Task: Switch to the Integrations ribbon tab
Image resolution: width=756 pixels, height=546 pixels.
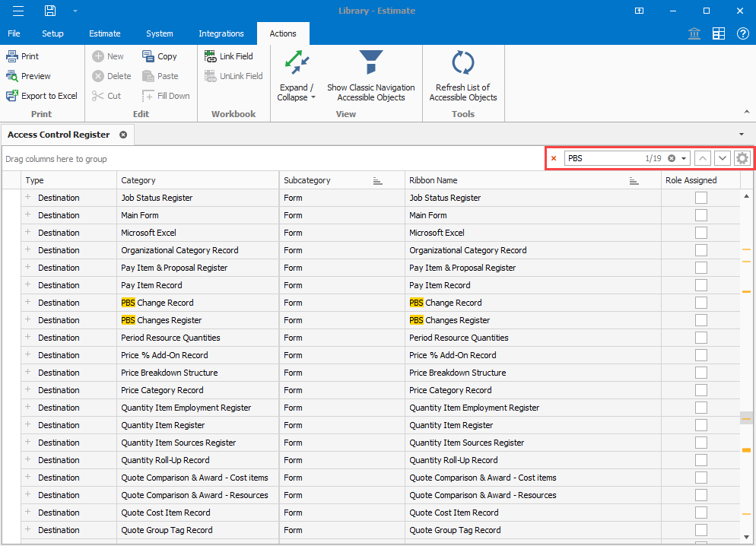Action: click(x=221, y=33)
